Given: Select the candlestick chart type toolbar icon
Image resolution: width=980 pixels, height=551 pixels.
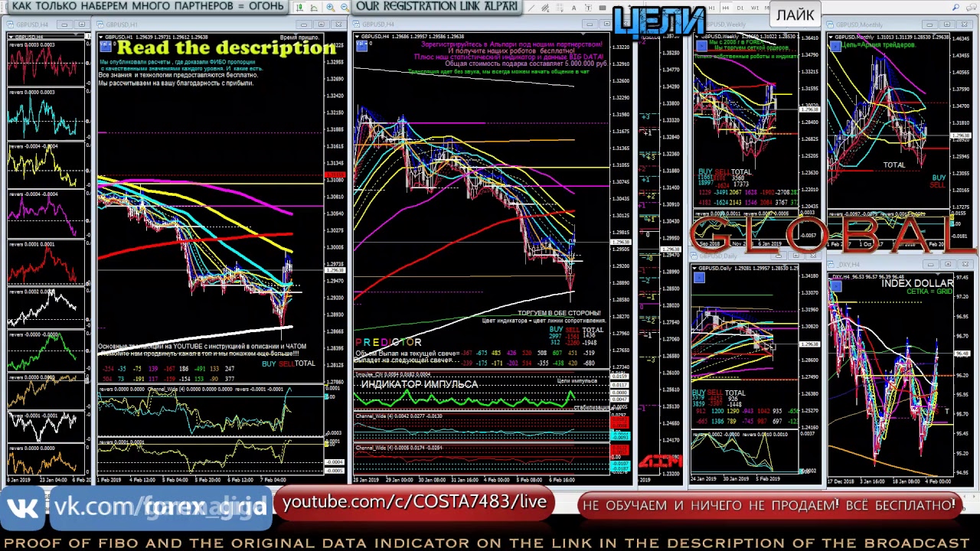Looking at the screenshot, I should (x=300, y=8).
